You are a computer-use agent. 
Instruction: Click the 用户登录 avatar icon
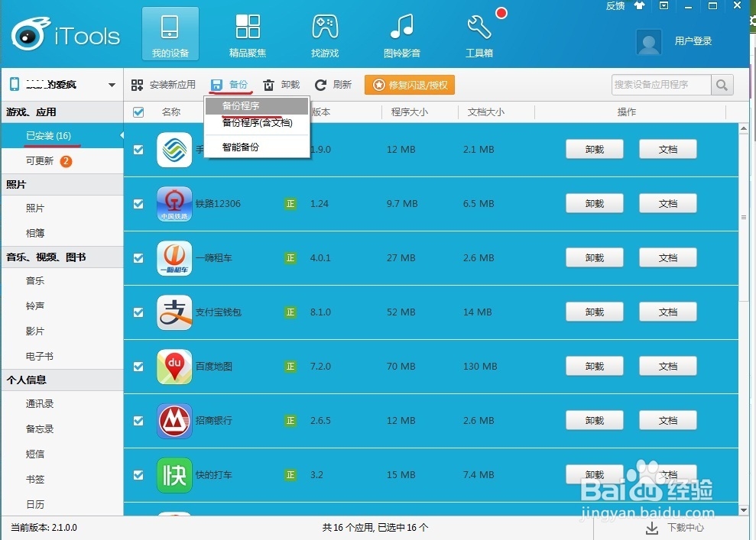[x=648, y=43]
